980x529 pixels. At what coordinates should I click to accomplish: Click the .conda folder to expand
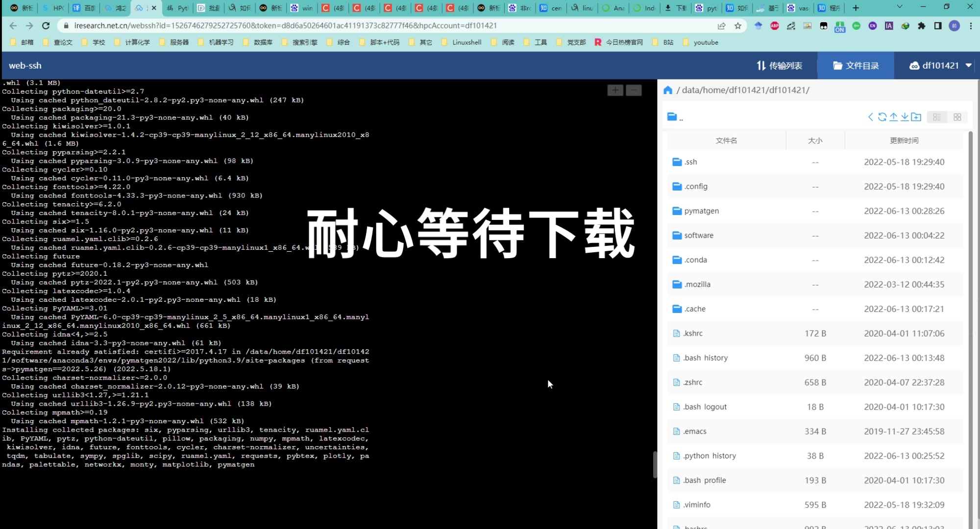[695, 259]
